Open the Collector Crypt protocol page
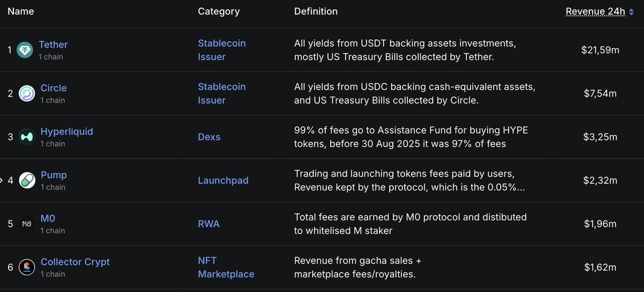Image resolution: width=644 pixels, height=292 pixels. [x=75, y=262]
